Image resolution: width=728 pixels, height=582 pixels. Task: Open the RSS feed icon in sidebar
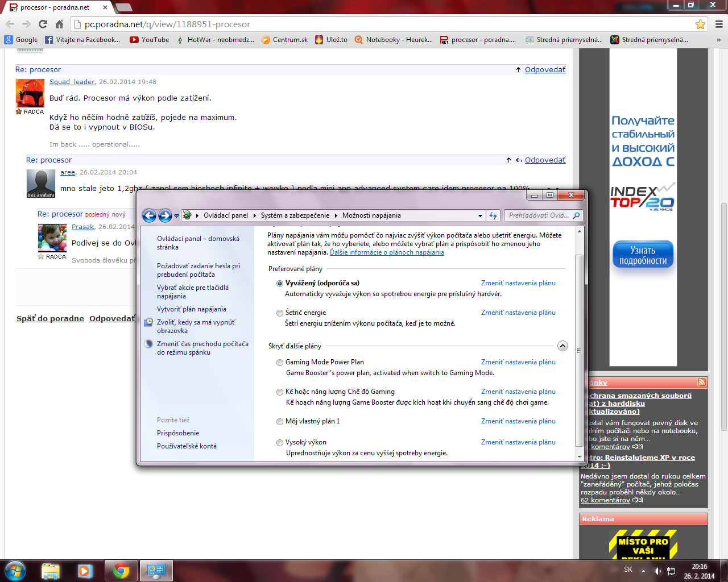702,383
